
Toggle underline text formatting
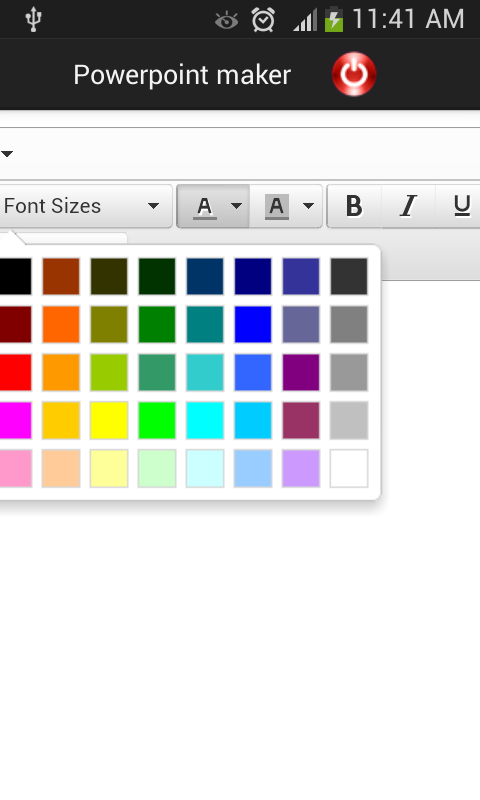461,206
